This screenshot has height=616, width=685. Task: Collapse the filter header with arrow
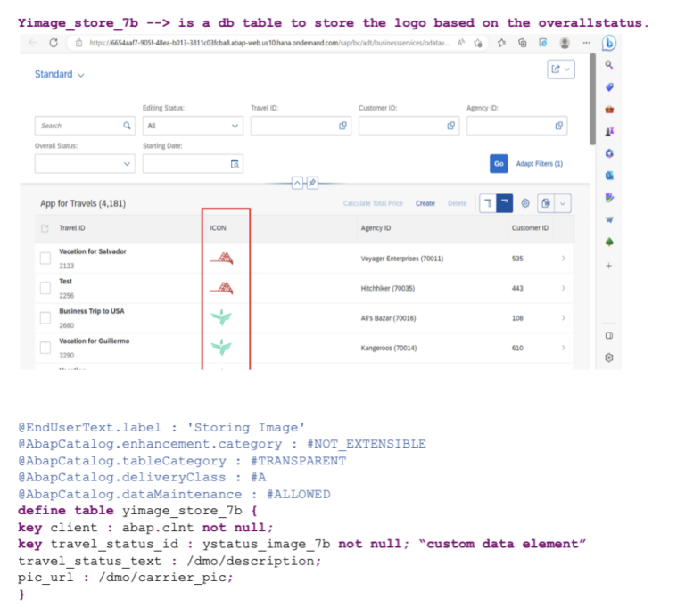click(x=297, y=183)
